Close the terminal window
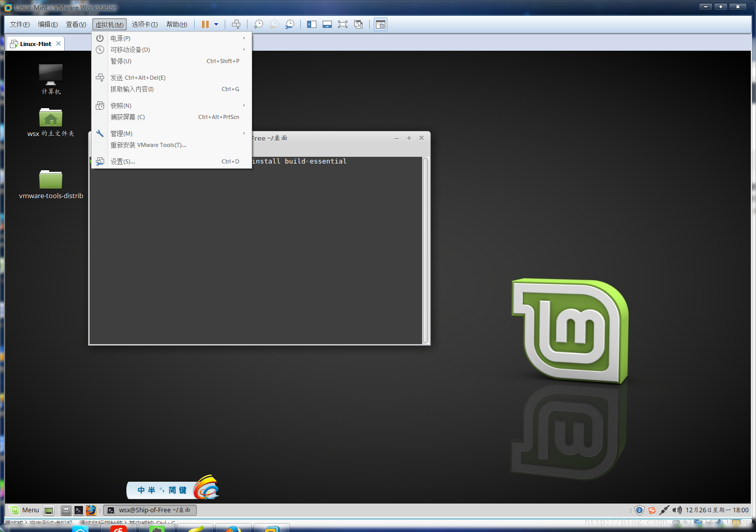The image size is (756, 532). point(421,138)
